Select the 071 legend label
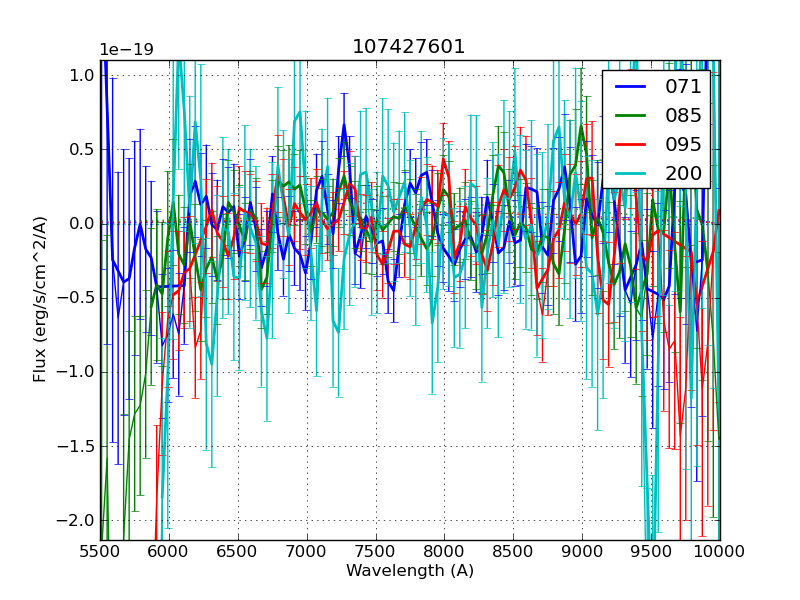The height and width of the screenshot is (600, 800). click(x=683, y=86)
